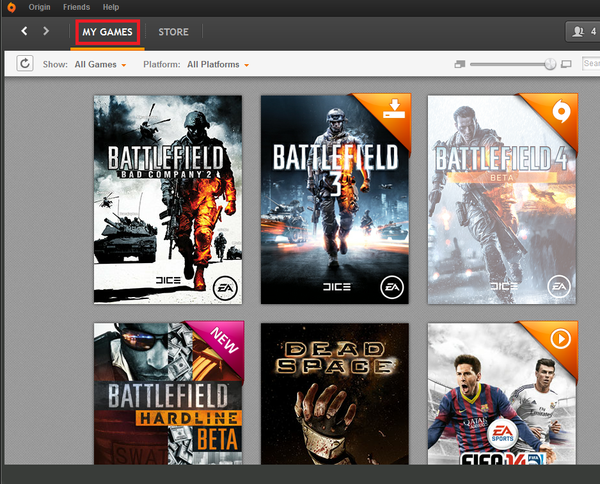Click the small tiles size icon
Screen dimensions: 600x484
(x=460, y=64)
